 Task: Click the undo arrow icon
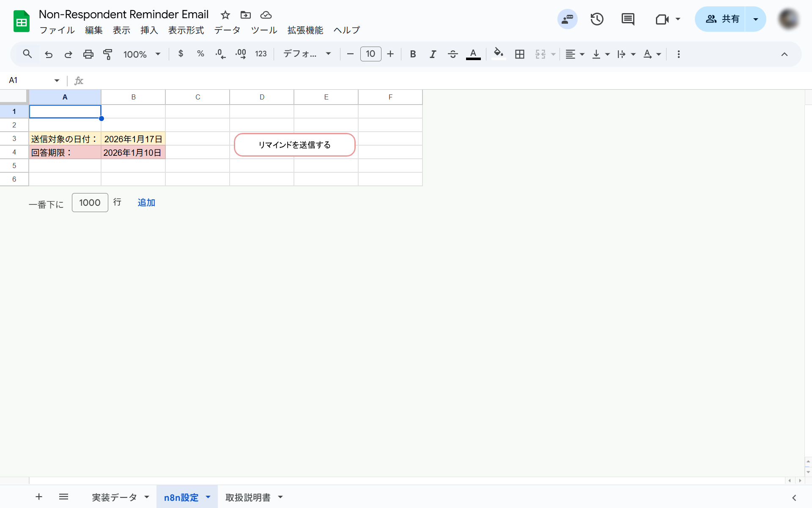[x=49, y=54]
